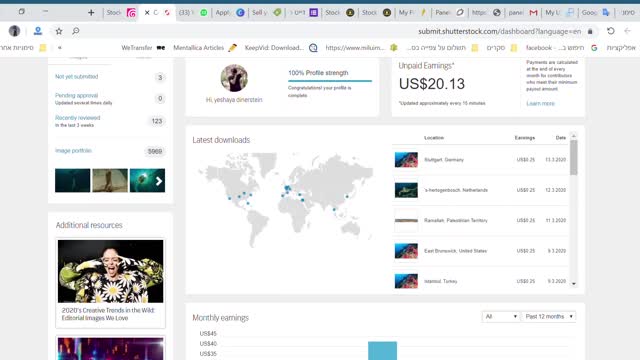Switch to the My U tab
This screenshot has width=640, height=360.
click(560, 13)
